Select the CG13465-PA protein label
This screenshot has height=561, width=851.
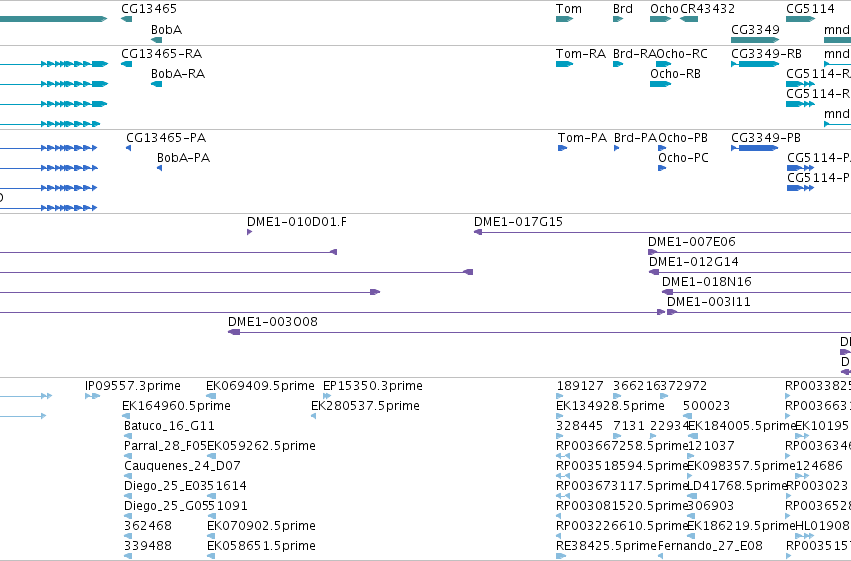[x=166, y=138]
